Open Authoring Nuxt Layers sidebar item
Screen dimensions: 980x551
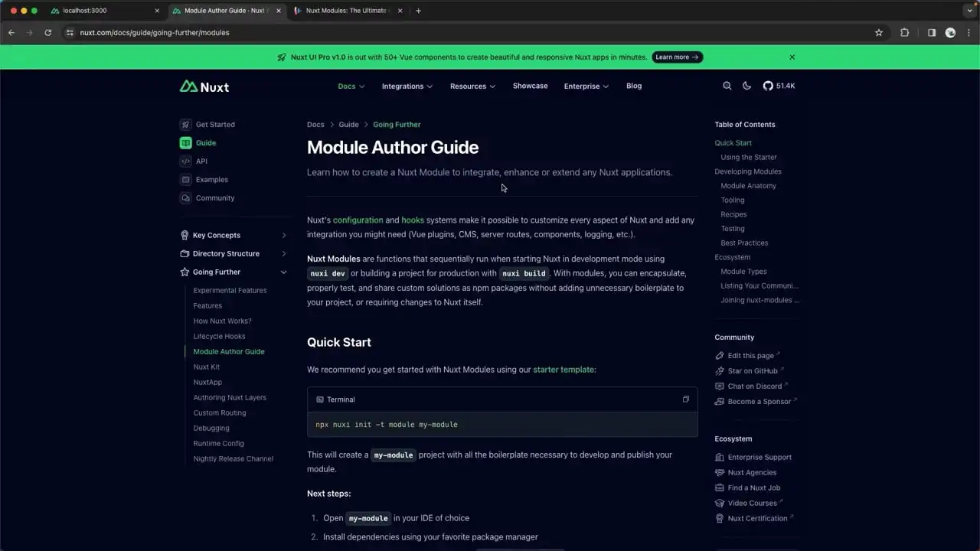pos(230,397)
